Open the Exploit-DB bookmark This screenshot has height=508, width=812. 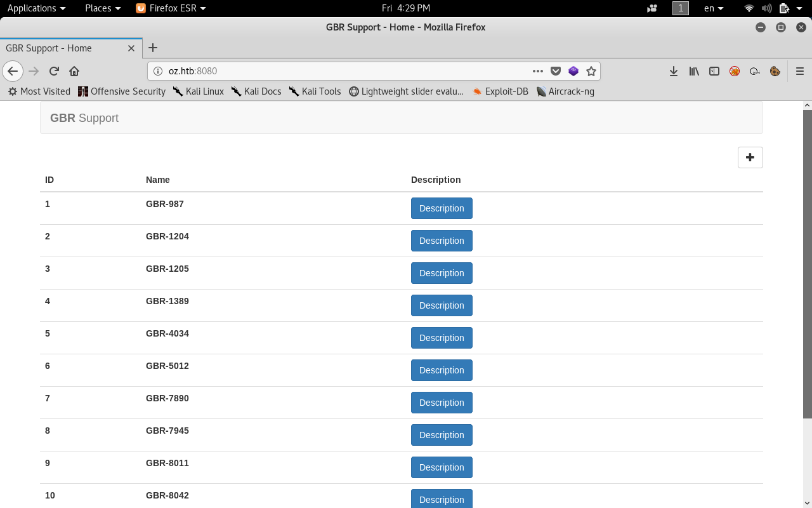click(500, 91)
